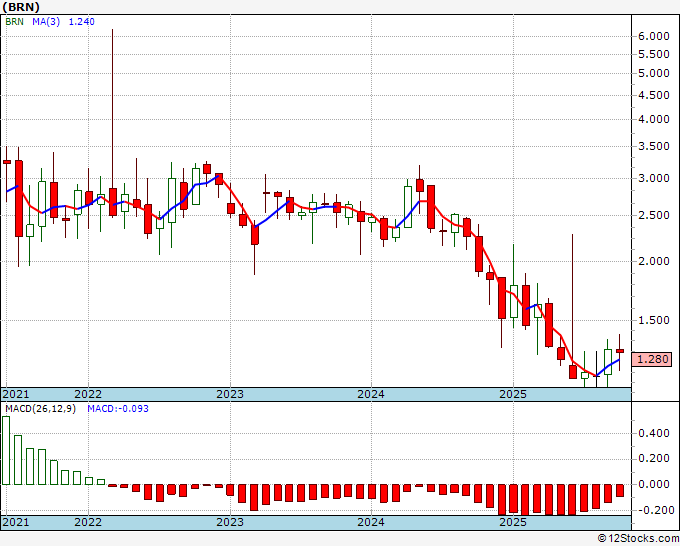The height and width of the screenshot is (546, 680).
Task: Click the MA value 1.240
Action: (82, 22)
